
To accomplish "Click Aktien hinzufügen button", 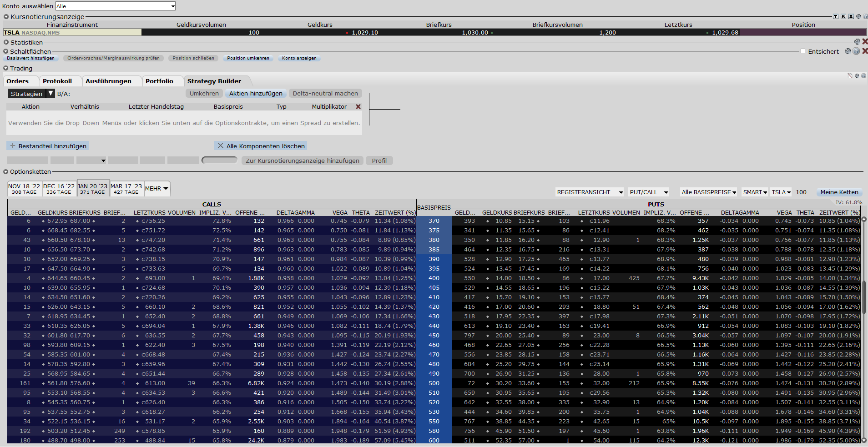I will point(256,93).
